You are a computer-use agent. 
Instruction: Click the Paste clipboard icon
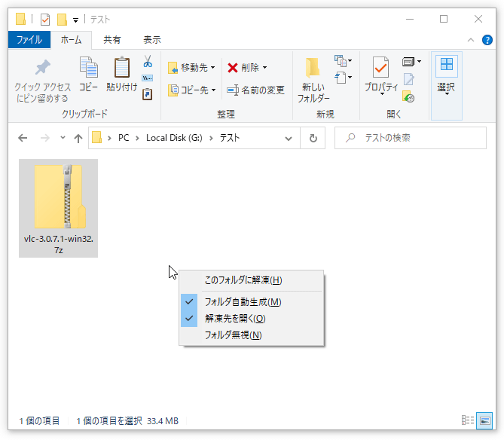pos(122,67)
